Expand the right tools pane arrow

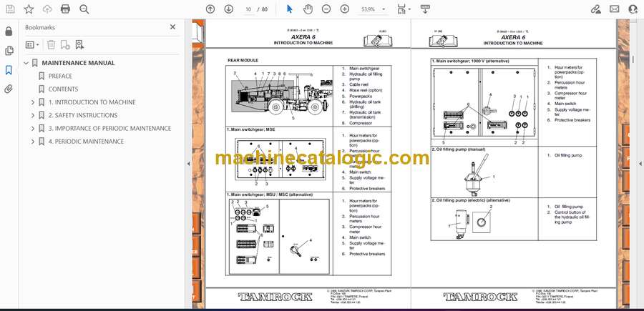640,164
